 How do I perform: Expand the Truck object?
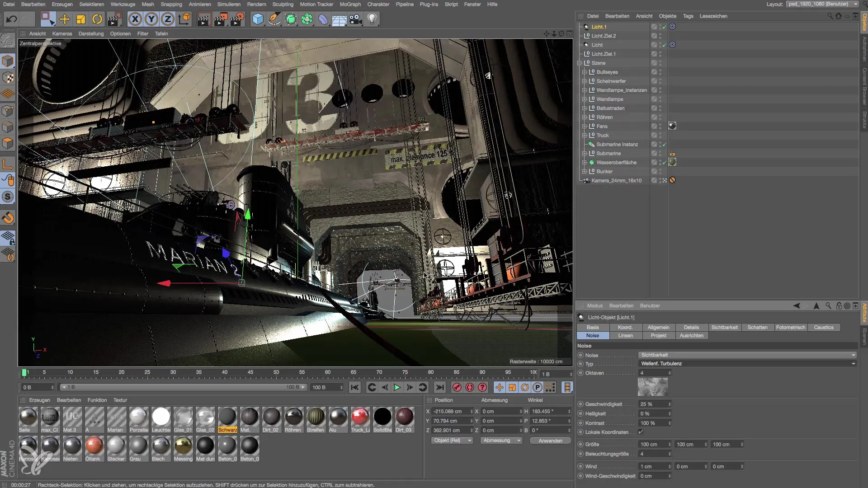click(x=585, y=135)
